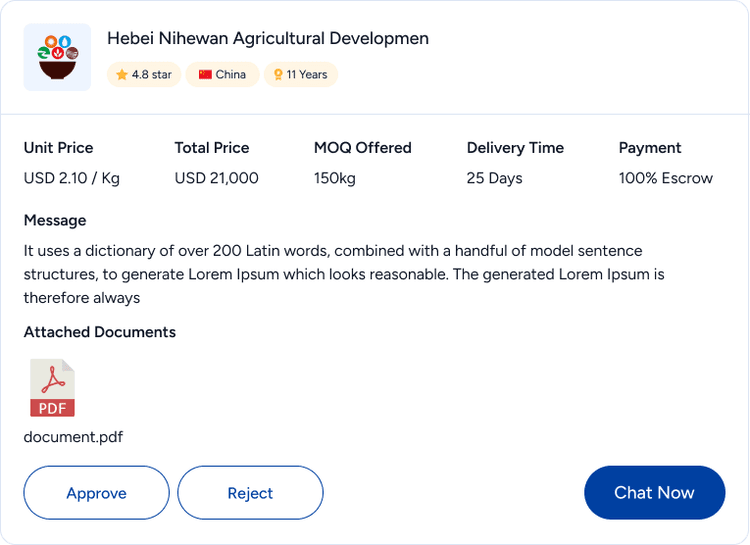Click the 11 Years badge
This screenshot has height=545, width=750.
click(x=301, y=75)
